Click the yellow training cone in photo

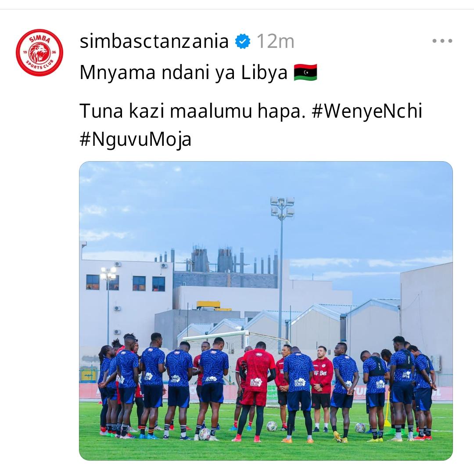pyautogui.click(x=388, y=410)
